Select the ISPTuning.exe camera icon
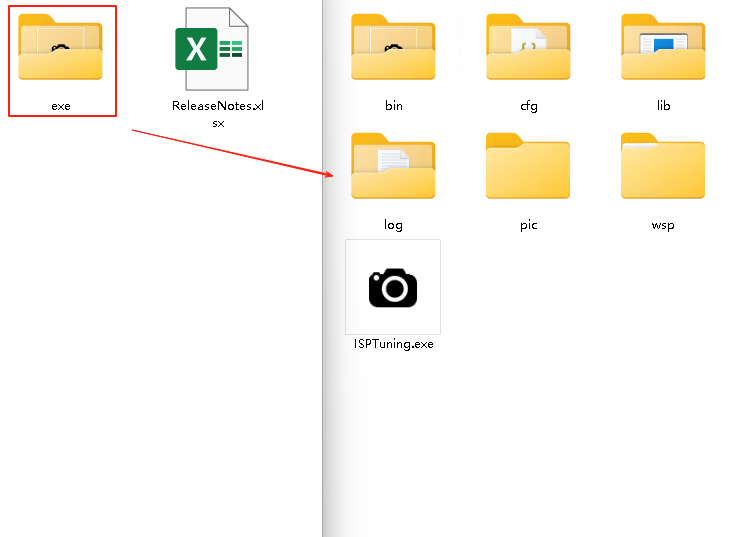742x537 pixels. click(393, 287)
